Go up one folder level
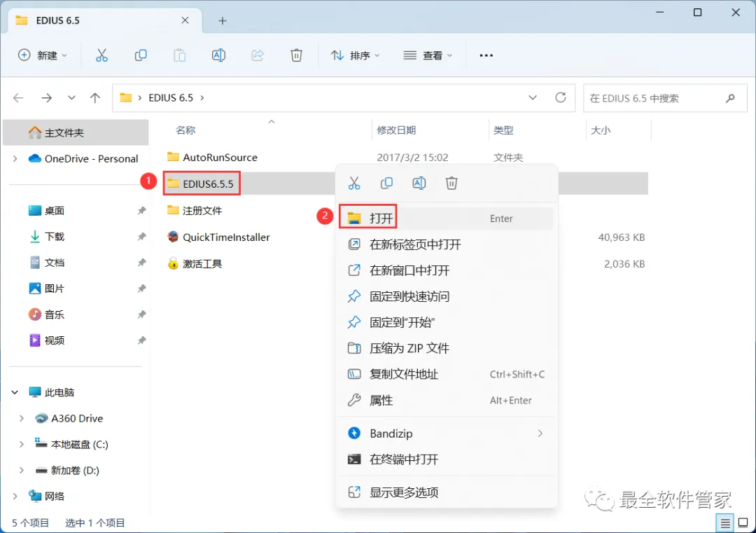Screen dimensions: 756x533 (95, 98)
